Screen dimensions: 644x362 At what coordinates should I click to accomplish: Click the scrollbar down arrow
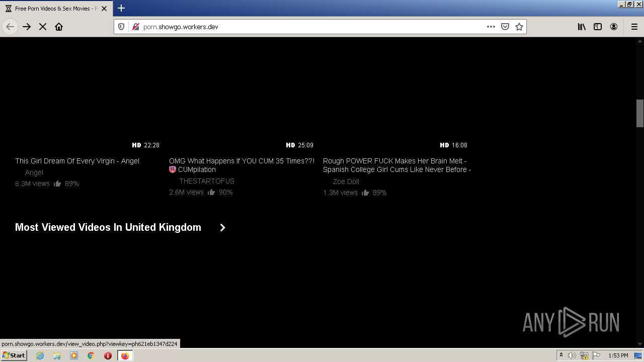pos(640,343)
